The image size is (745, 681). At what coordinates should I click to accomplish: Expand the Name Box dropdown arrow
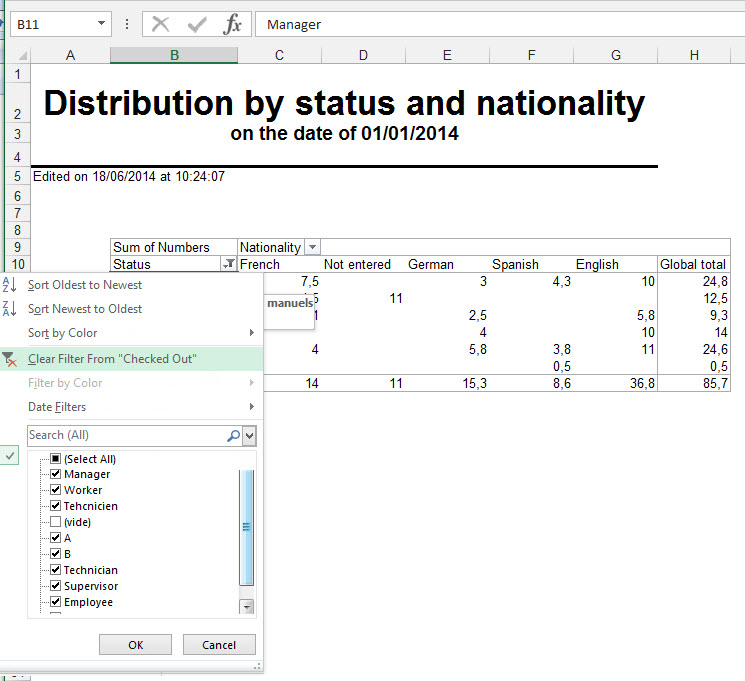coord(102,24)
